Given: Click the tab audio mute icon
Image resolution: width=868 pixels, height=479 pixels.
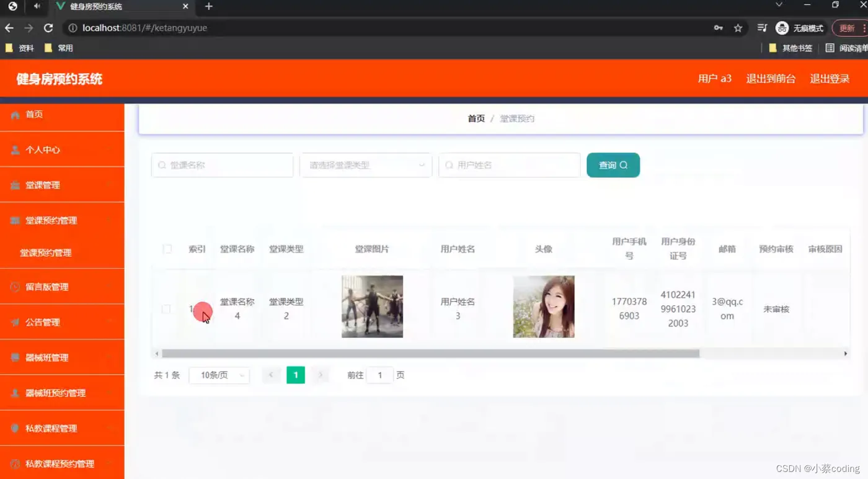Looking at the screenshot, I should coord(37,6).
